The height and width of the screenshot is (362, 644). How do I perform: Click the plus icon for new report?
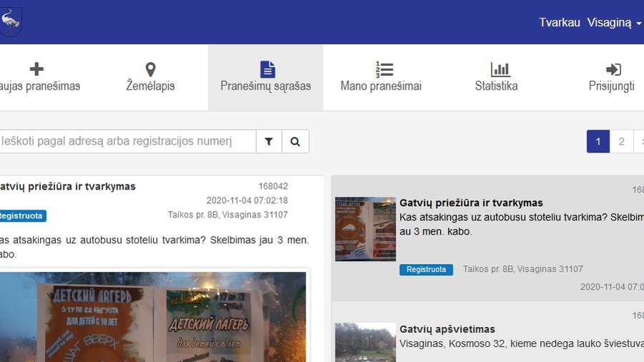(x=36, y=69)
